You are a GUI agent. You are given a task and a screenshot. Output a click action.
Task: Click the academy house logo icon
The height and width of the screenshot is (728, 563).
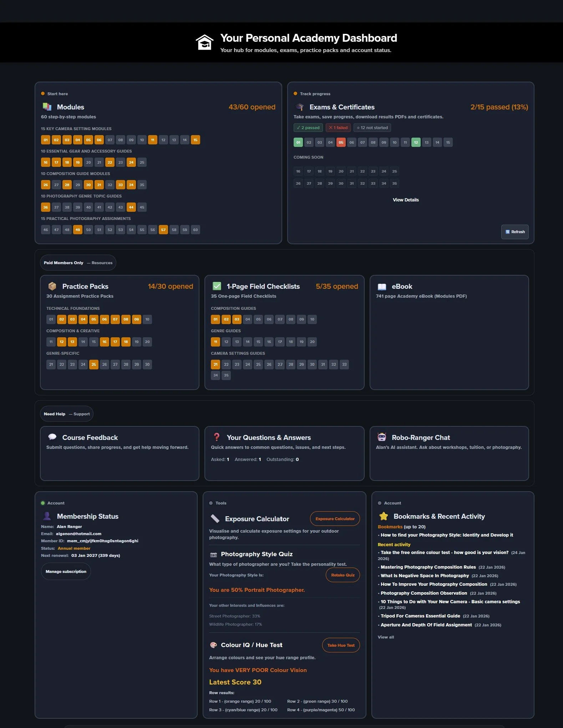coord(204,42)
